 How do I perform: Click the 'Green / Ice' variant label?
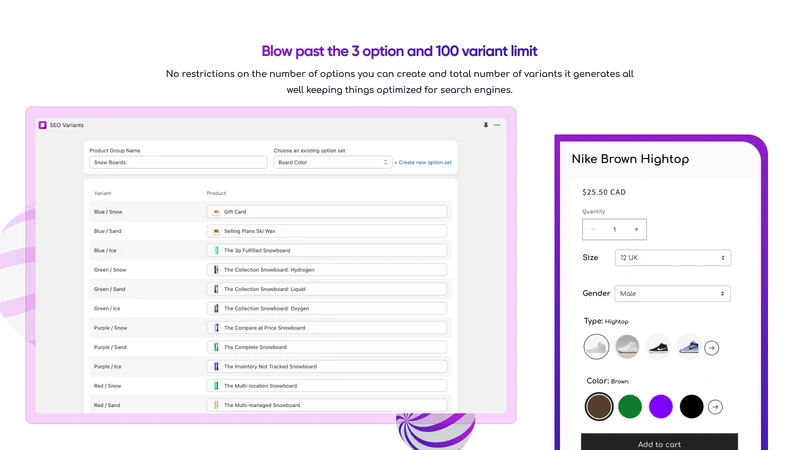107,309
